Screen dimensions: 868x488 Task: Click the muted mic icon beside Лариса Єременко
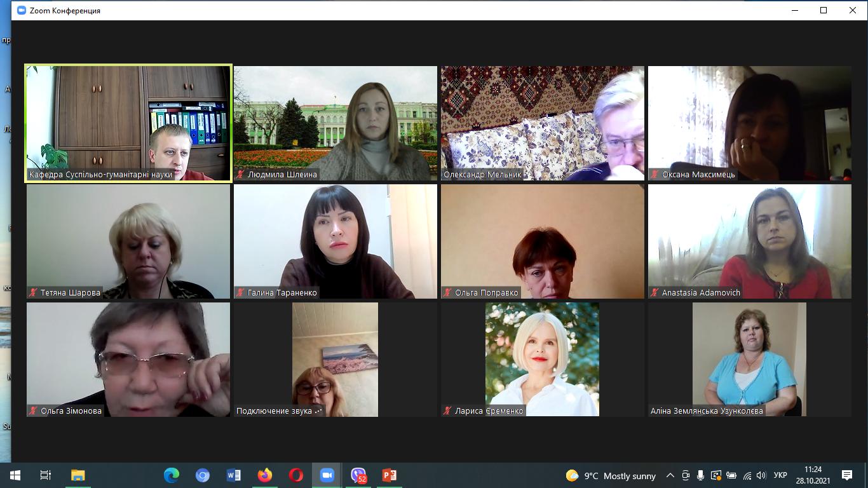pos(448,410)
